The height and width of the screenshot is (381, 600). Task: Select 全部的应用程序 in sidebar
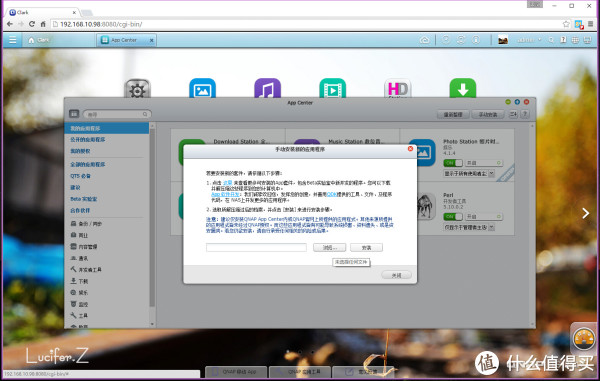click(x=88, y=164)
